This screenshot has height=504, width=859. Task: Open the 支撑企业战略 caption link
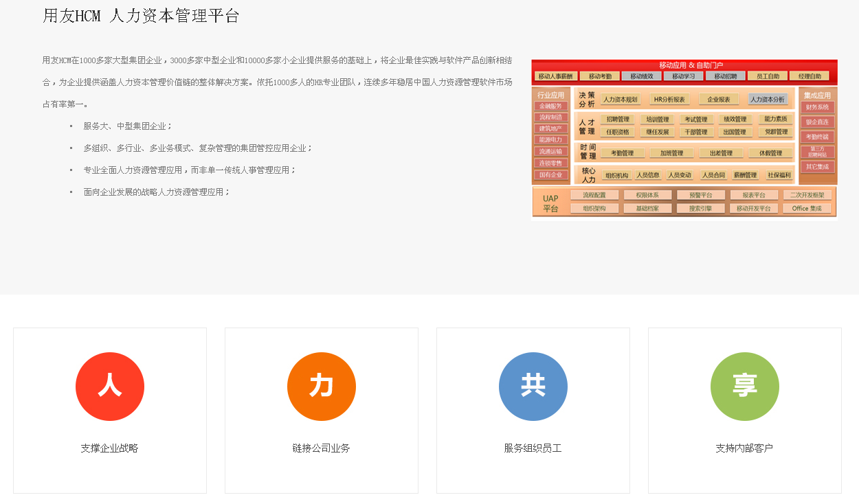point(109,448)
